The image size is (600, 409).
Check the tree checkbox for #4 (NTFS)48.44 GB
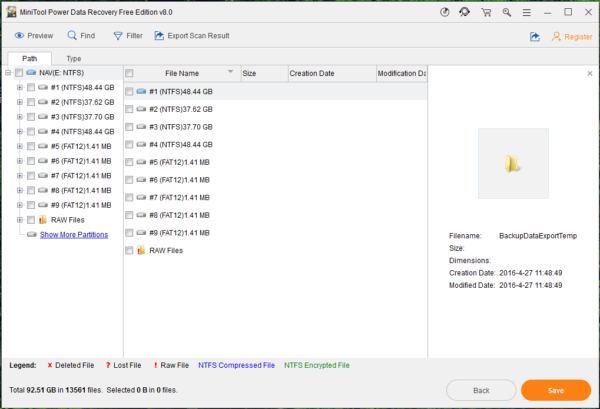click(x=31, y=132)
